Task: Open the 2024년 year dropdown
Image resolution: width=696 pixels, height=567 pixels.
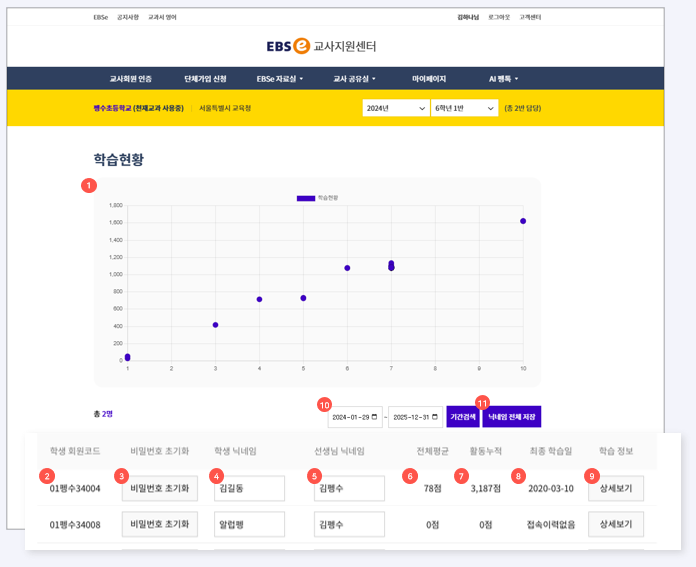Action: [395, 108]
